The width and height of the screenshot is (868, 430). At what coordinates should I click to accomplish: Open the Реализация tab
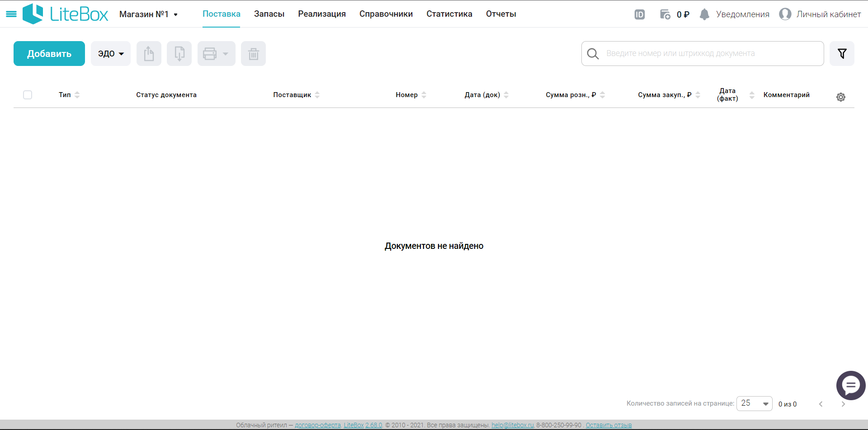(322, 14)
